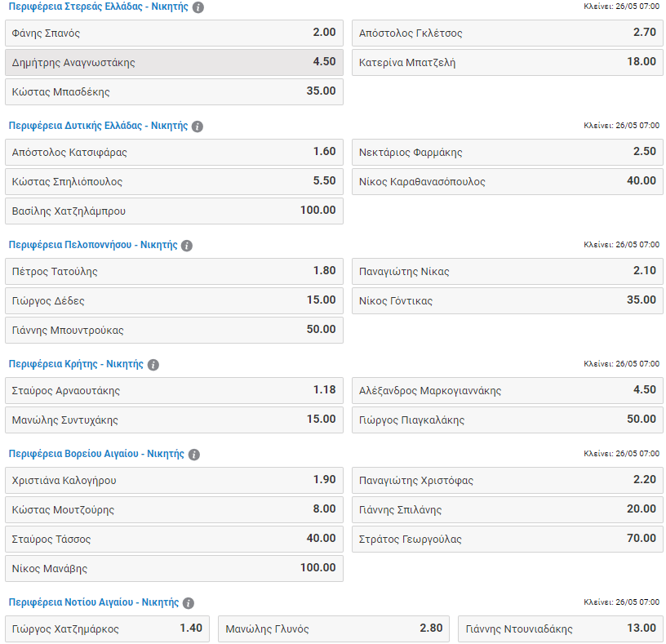Open Περιφέρεια Πελοποννήσου - Νικητής heading link
Image resolution: width=666 pixels, height=644 pixels.
pyautogui.click(x=92, y=245)
